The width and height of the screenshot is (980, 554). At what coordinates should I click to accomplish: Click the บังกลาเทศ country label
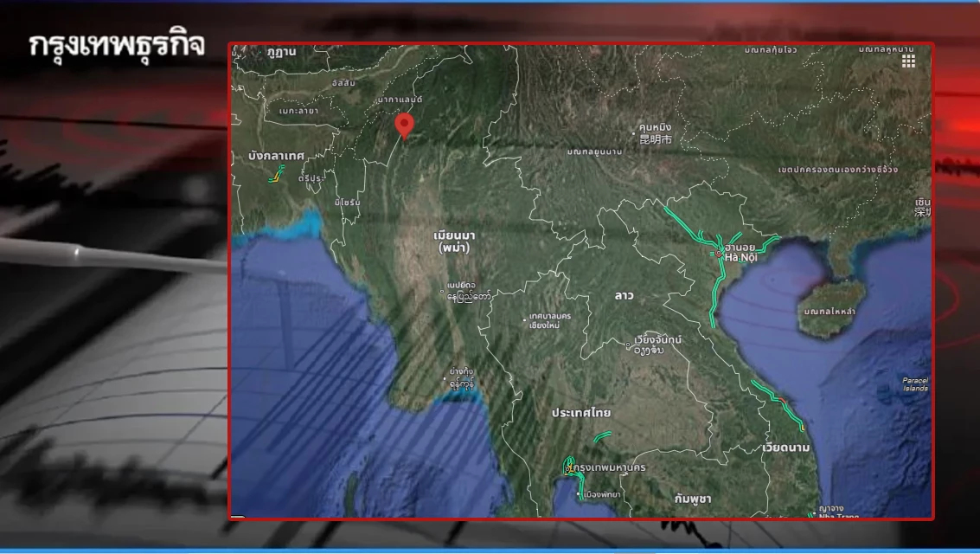point(276,156)
